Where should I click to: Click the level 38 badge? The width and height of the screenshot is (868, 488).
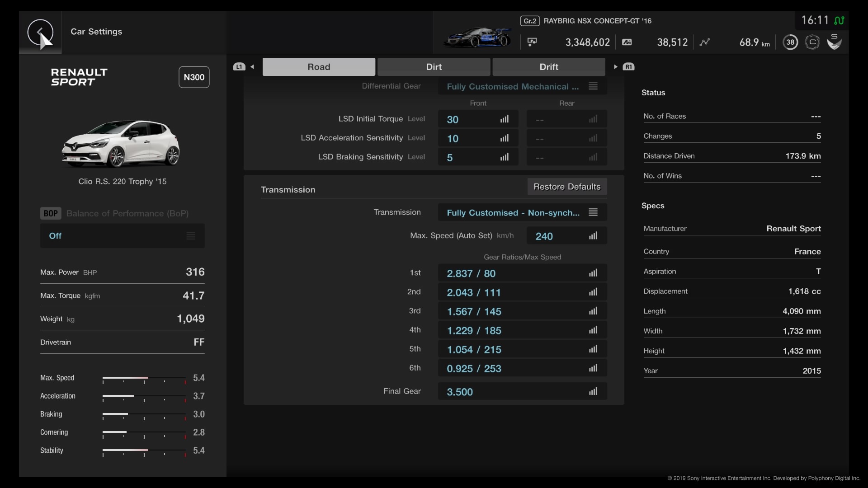[x=790, y=42]
